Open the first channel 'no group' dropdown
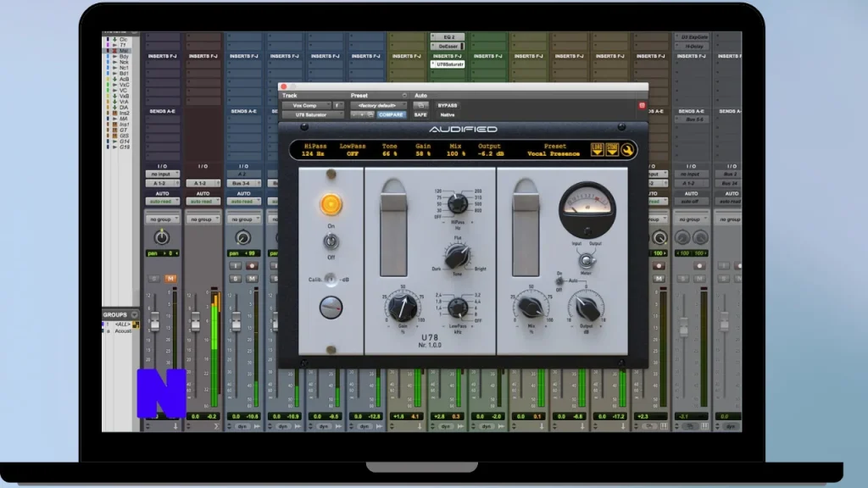This screenshot has height=488, width=868. pyautogui.click(x=162, y=219)
